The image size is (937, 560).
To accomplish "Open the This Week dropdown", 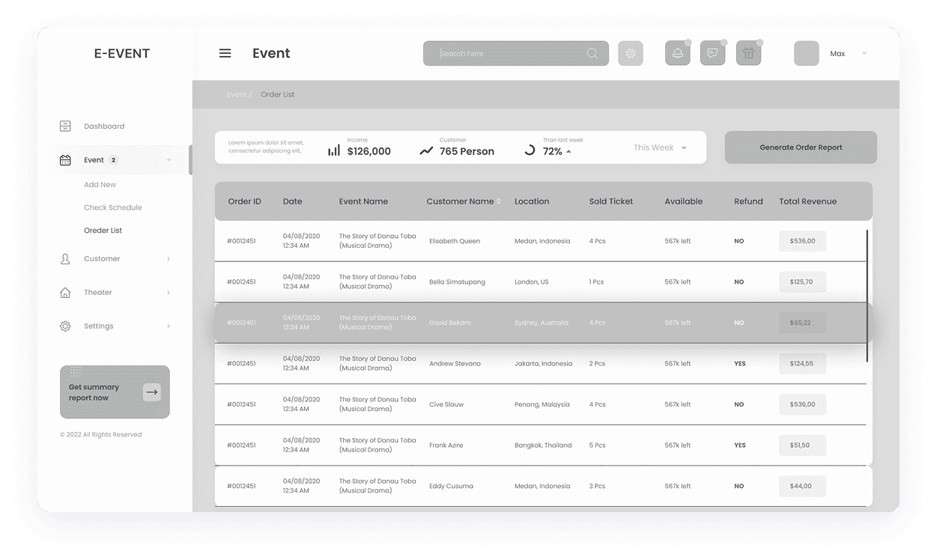I will pos(659,147).
